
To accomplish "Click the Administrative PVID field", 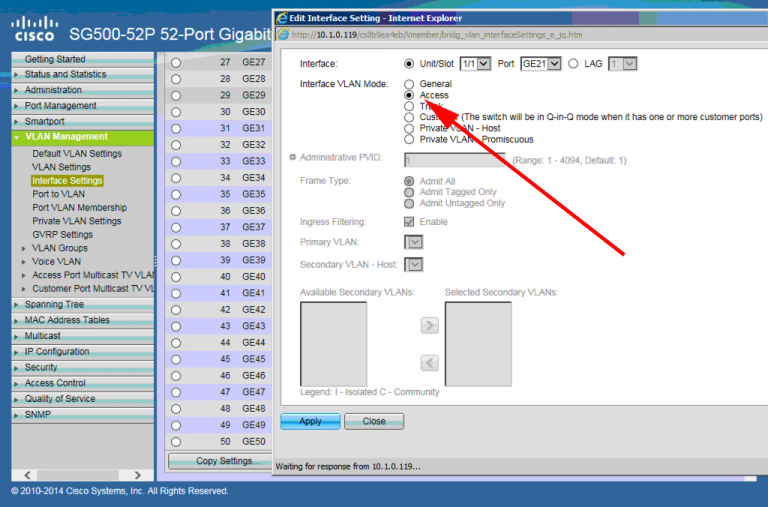I will point(454,160).
